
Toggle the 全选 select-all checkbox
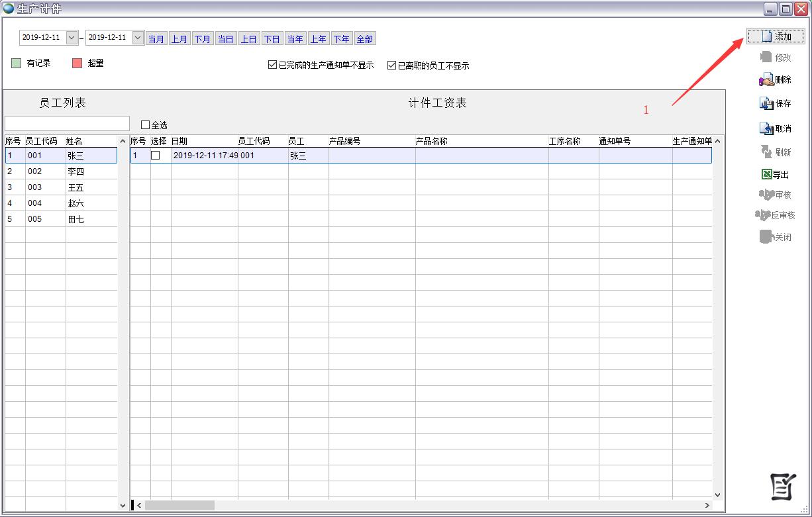pos(146,125)
